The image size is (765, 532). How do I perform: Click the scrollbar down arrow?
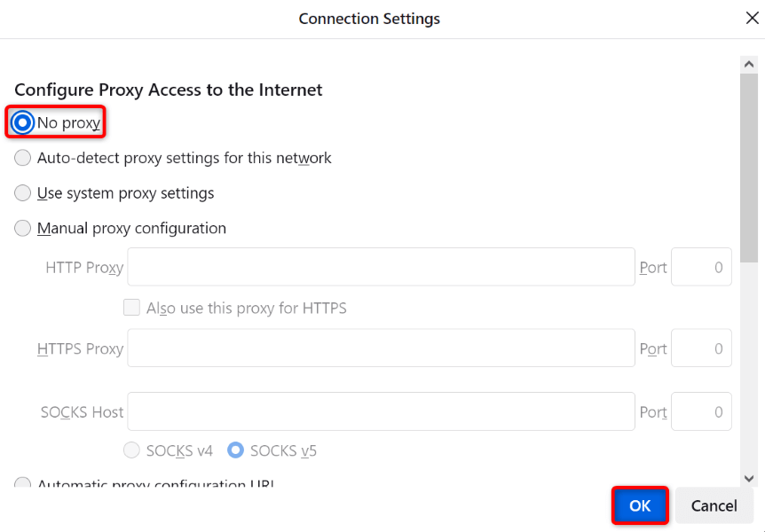tap(749, 479)
